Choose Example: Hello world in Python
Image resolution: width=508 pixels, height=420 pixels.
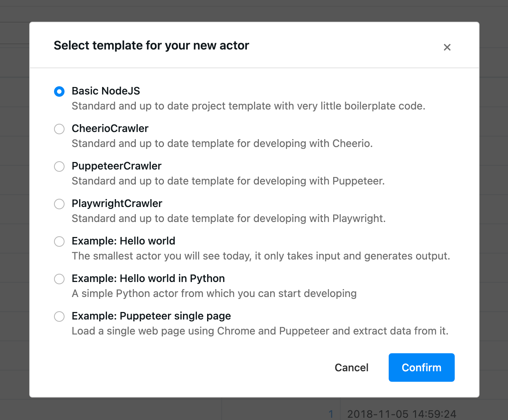59,279
